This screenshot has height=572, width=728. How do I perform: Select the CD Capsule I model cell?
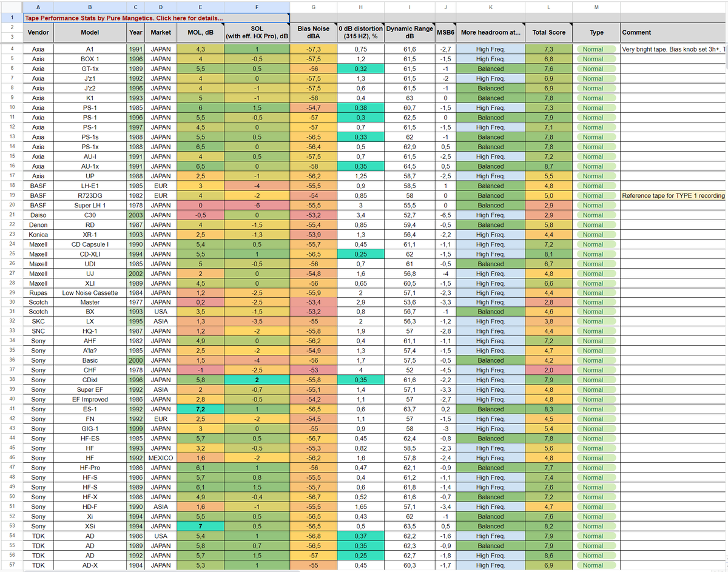[90, 244]
